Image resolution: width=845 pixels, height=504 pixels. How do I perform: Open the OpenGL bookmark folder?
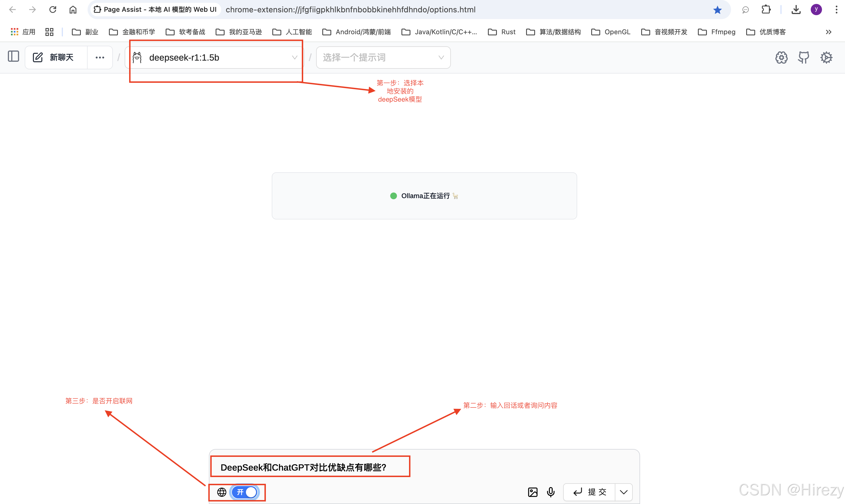tap(611, 32)
